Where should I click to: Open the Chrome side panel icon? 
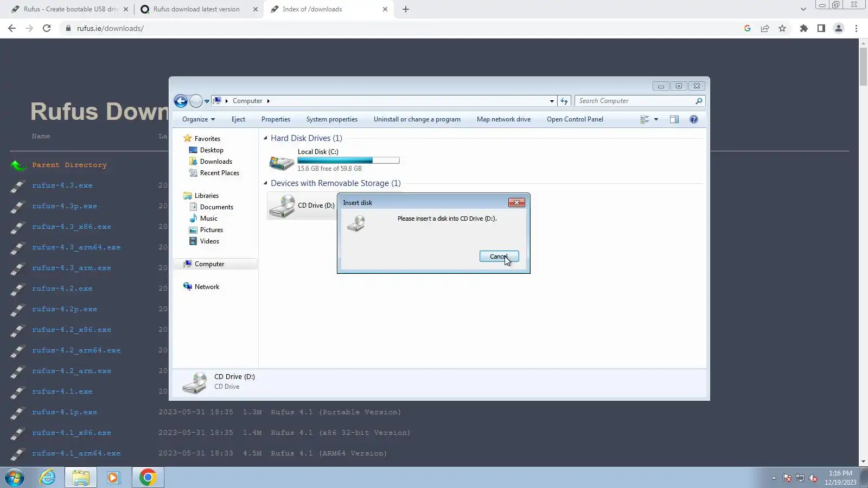[x=821, y=28]
